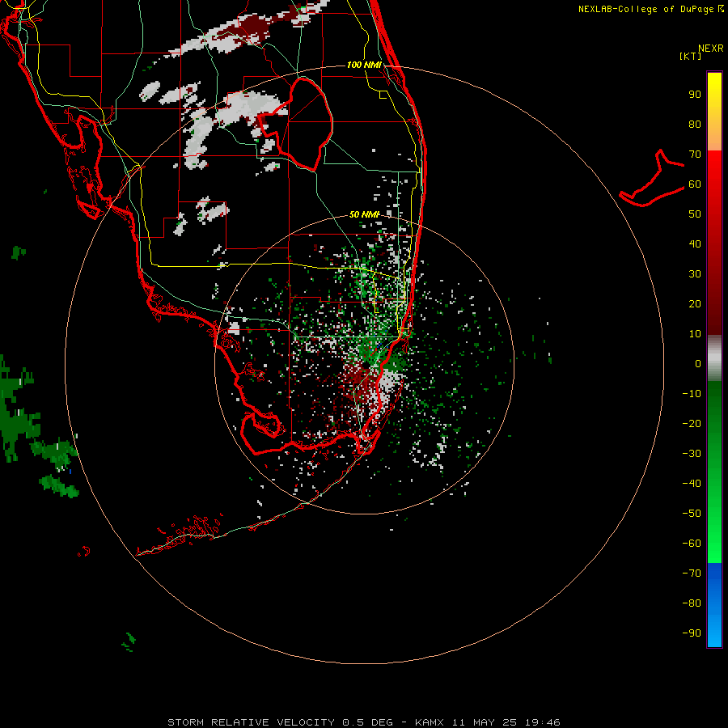
Task: Click the 50 value on velocity scale
Action: [695, 214]
